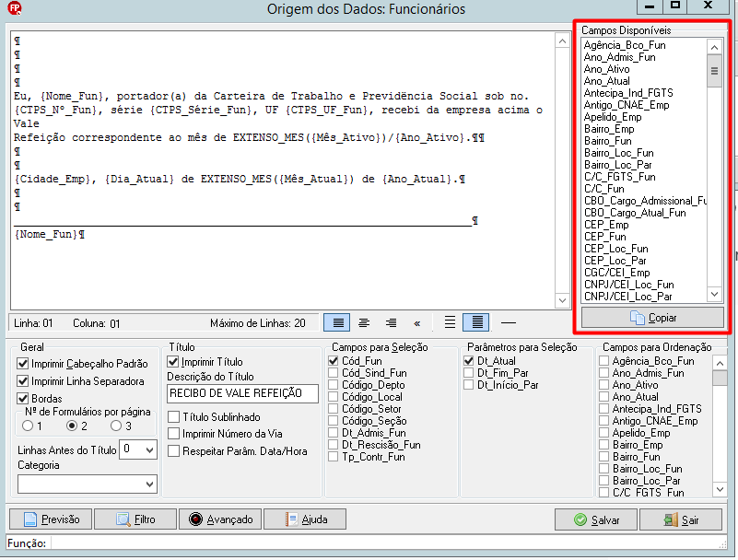This screenshot has width=738, height=560.
Task: Open Previsão print preview
Action: click(x=51, y=519)
